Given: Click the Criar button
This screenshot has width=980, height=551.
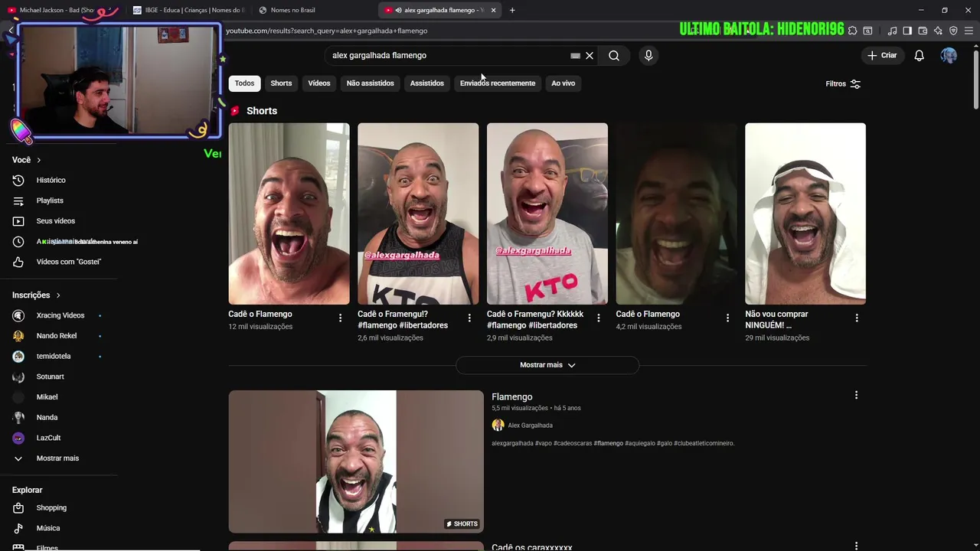Looking at the screenshot, I should [881, 55].
